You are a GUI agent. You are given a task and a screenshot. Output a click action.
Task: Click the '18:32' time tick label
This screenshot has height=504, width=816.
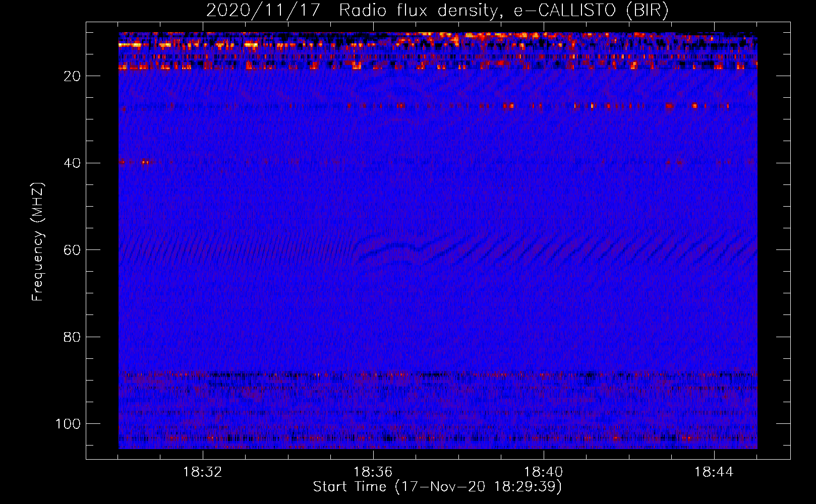coord(203,472)
